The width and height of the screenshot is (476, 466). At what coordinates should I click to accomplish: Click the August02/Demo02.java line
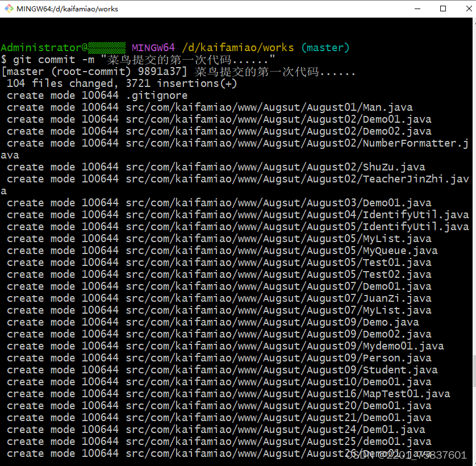219,131
